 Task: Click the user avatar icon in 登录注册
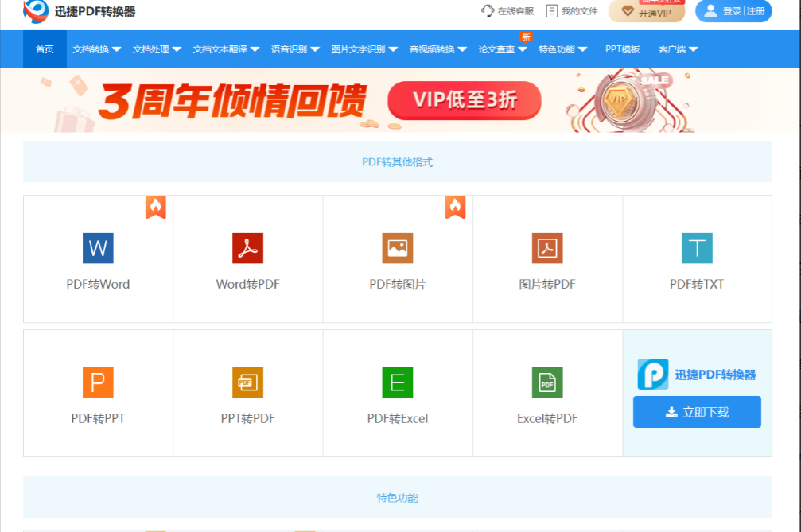[x=710, y=10]
